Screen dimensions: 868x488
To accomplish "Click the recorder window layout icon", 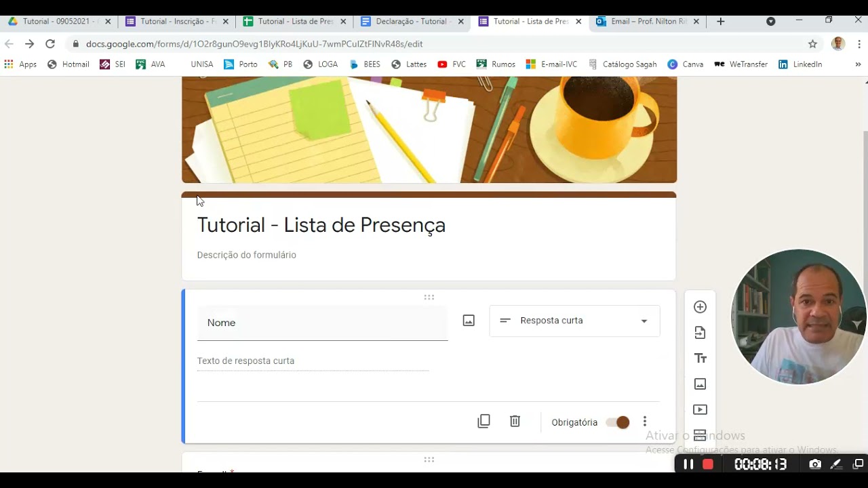I will tap(858, 464).
